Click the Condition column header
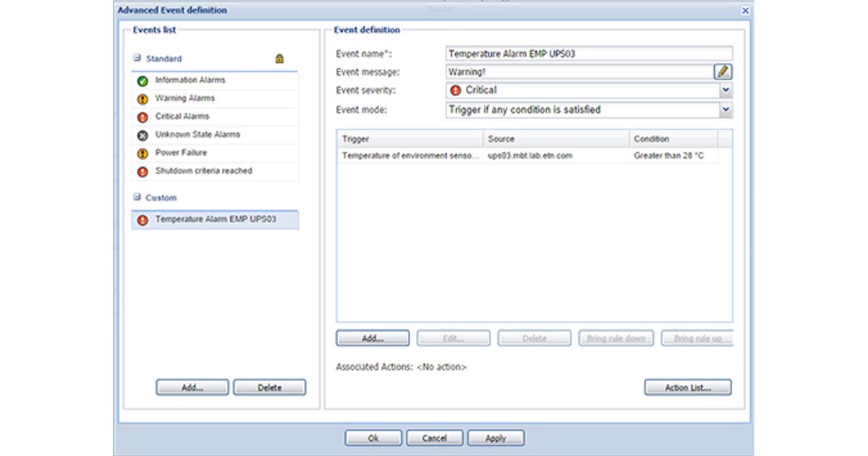The image size is (868, 456). point(673,139)
